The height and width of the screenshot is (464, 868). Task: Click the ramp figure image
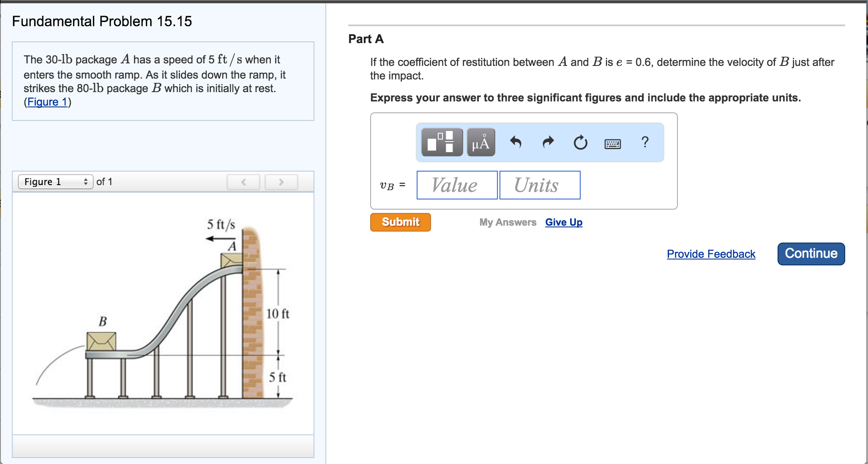pos(163,313)
